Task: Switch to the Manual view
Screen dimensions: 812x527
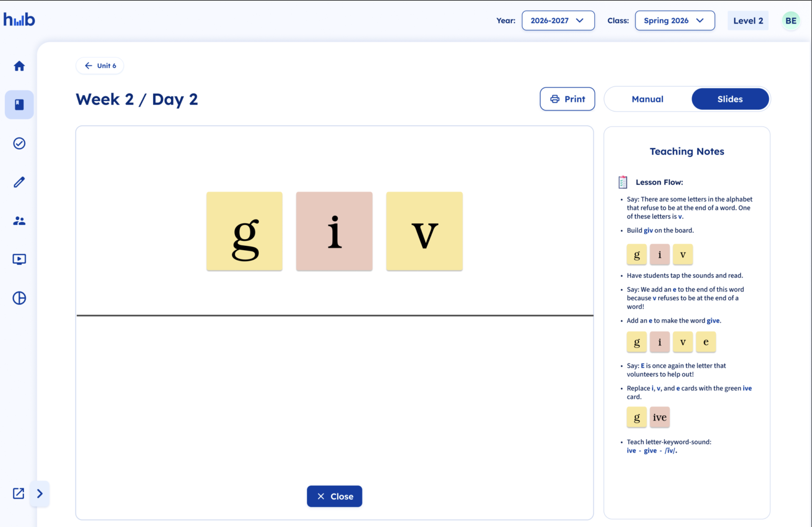Action: click(647, 99)
